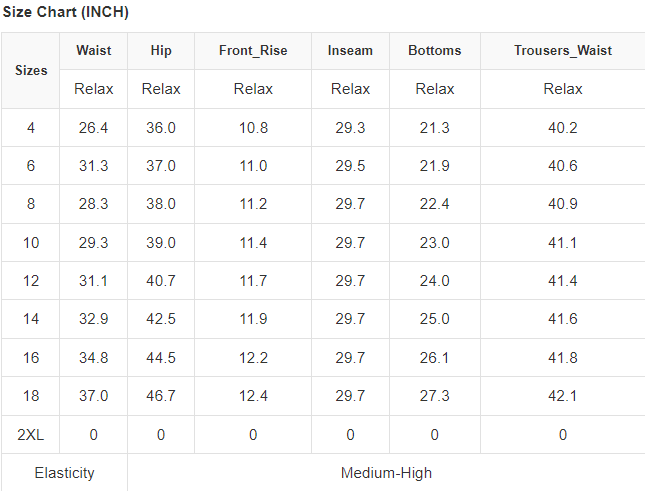Select the size 6 row label
645x491 pixels.
pos(31,166)
